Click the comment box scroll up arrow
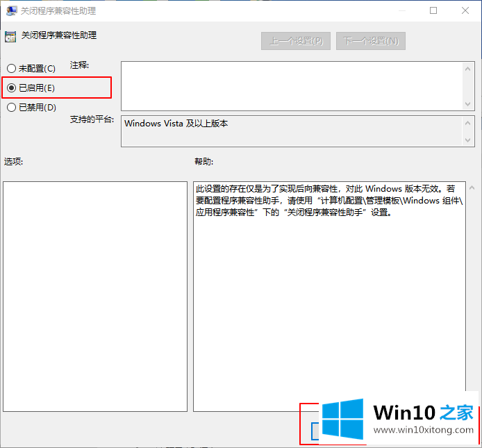Viewport: 482px width, 448px height. [468, 69]
